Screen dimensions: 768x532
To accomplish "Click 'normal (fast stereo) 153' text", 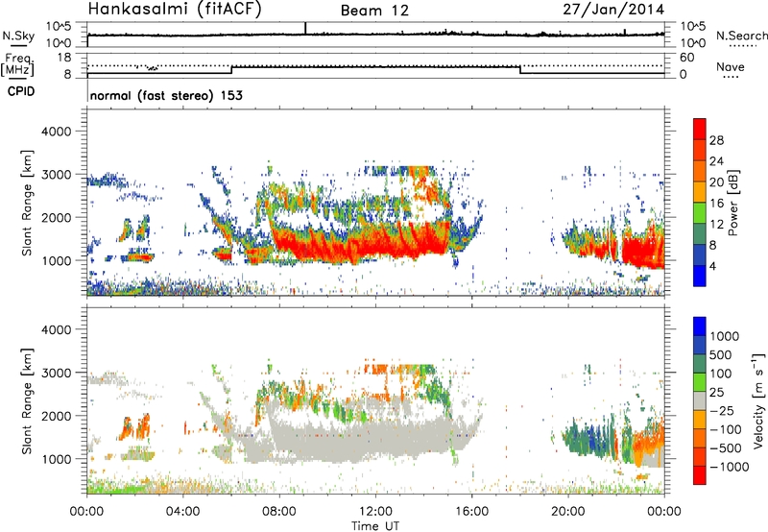I will (x=166, y=95).
